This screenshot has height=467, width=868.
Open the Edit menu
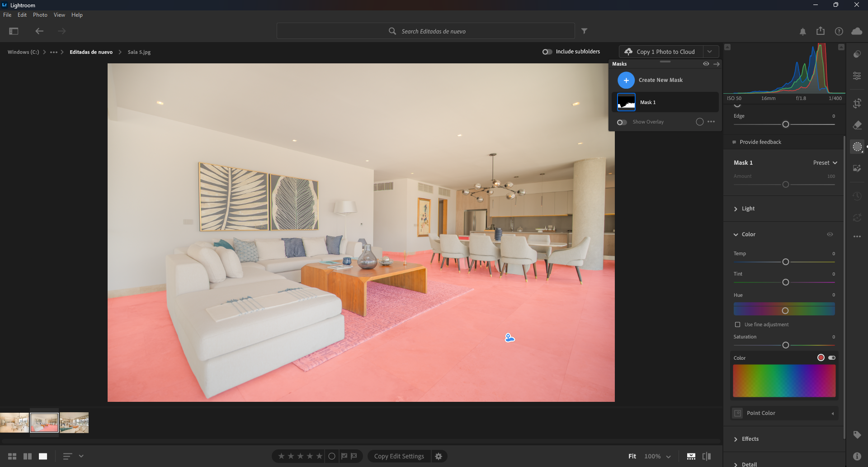(x=22, y=15)
